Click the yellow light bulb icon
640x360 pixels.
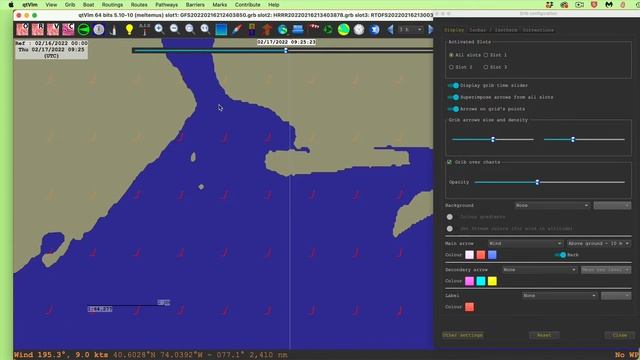129,29
